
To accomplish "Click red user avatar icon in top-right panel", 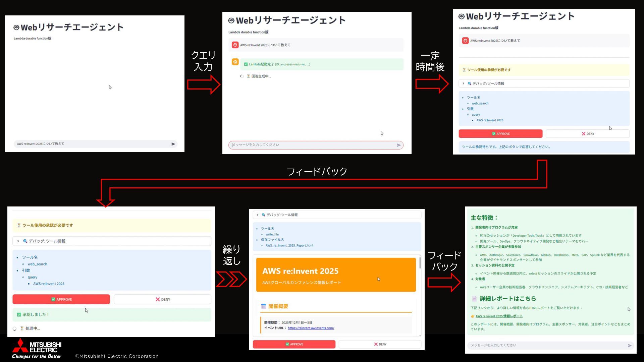I will pos(465,41).
